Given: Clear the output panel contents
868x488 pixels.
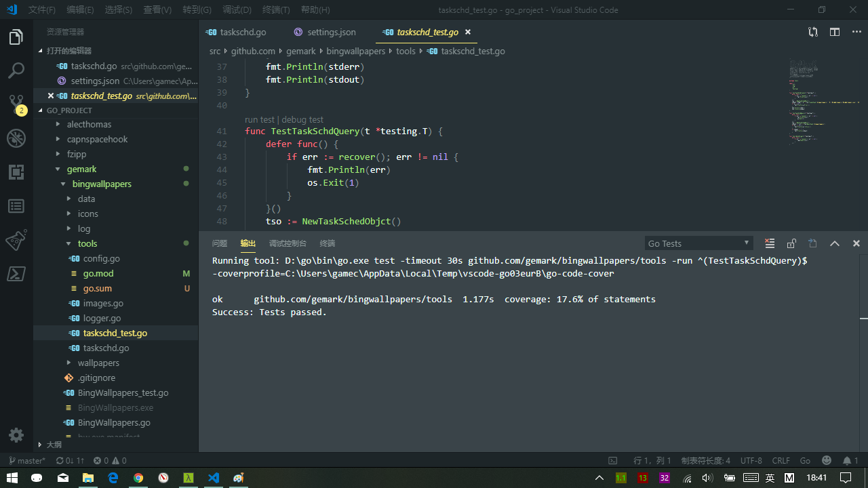Looking at the screenshot, I should pyautogui.click(x=770, y=243).
